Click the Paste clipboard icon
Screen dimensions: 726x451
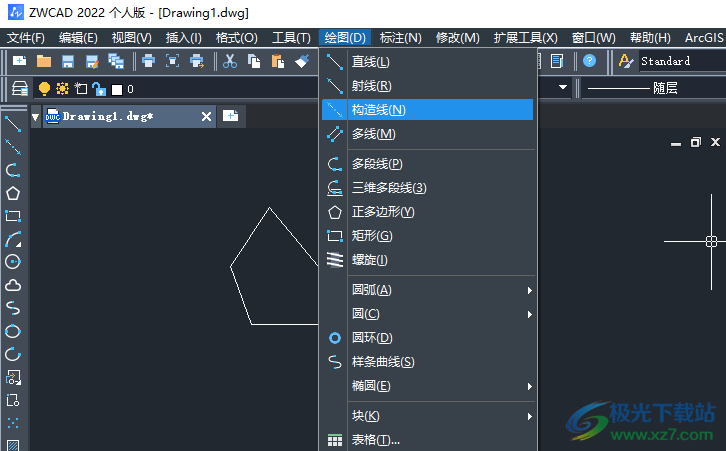point(278,61)
